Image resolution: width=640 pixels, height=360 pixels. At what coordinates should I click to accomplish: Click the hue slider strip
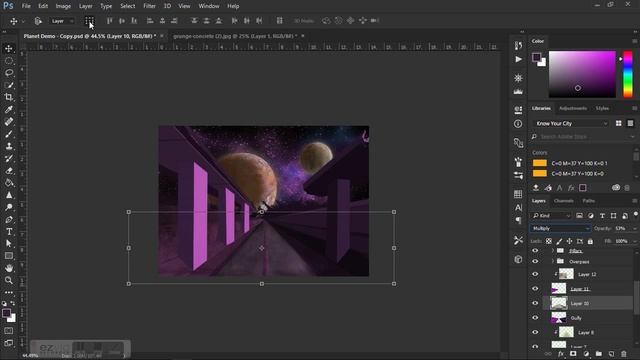click(x=628, y=74)
